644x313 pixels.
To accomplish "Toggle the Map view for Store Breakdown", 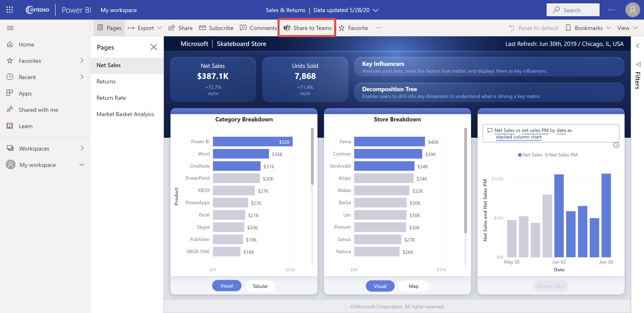I will (413, 285).
